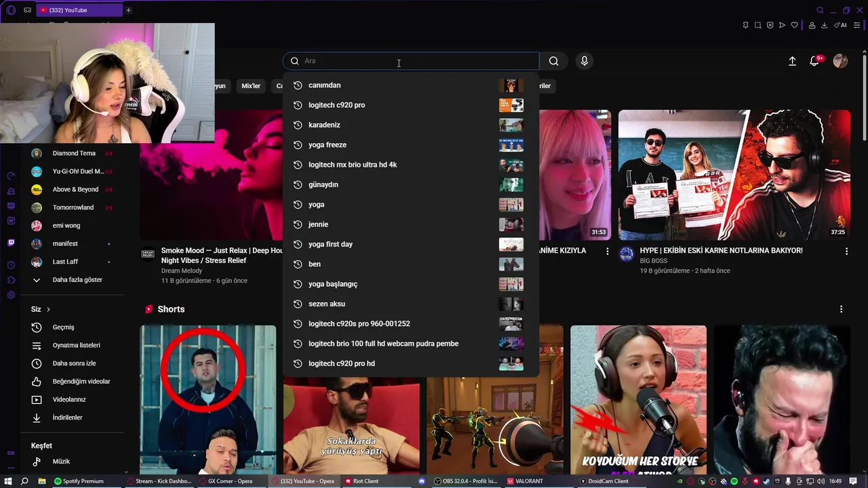The width and height of the screenshot is (868, 488).
Task: Open İndirilenler downloads in sidebar
Action: tap(73, 418)
